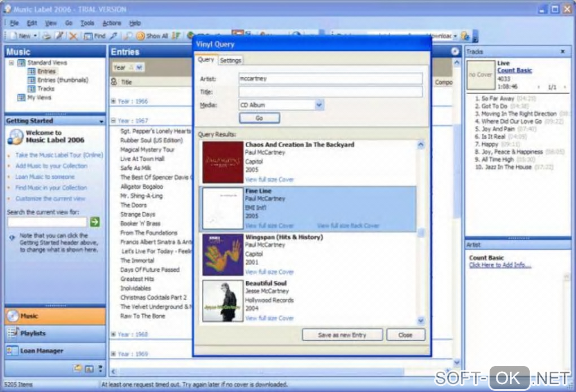Select Wingspan album cover thumbnail
576x392 pixels.
[222, 255]
